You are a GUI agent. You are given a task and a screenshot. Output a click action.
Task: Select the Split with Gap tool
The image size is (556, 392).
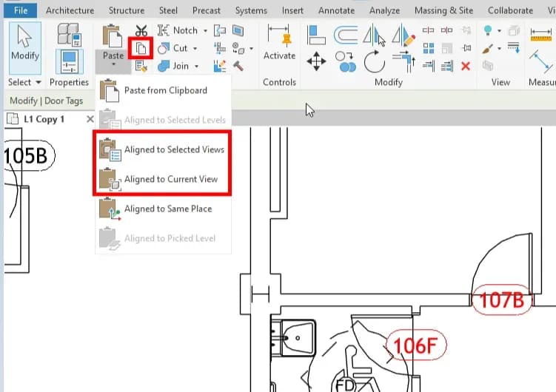pyautogui.click(x=446, y=30)
